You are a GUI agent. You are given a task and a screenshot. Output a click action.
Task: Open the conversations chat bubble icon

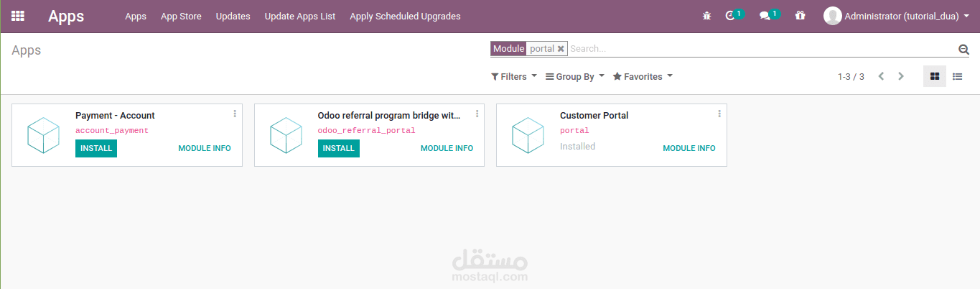click(x=765, y=16)
